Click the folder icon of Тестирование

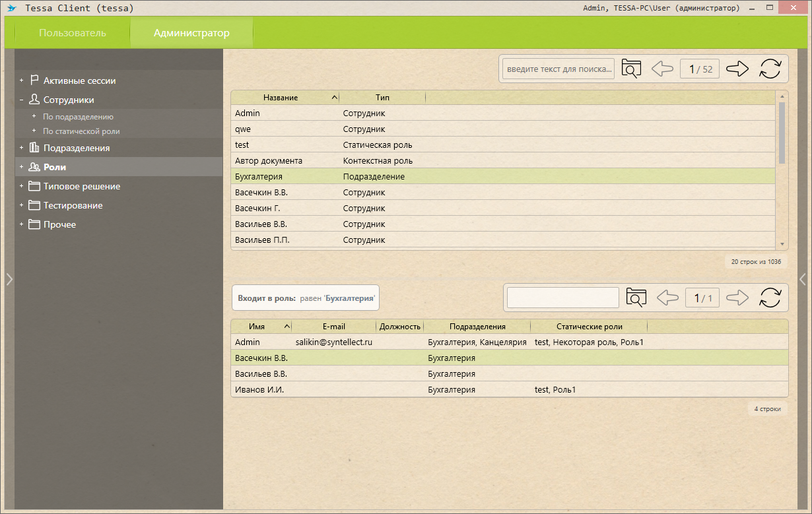[x=34, y=205]
